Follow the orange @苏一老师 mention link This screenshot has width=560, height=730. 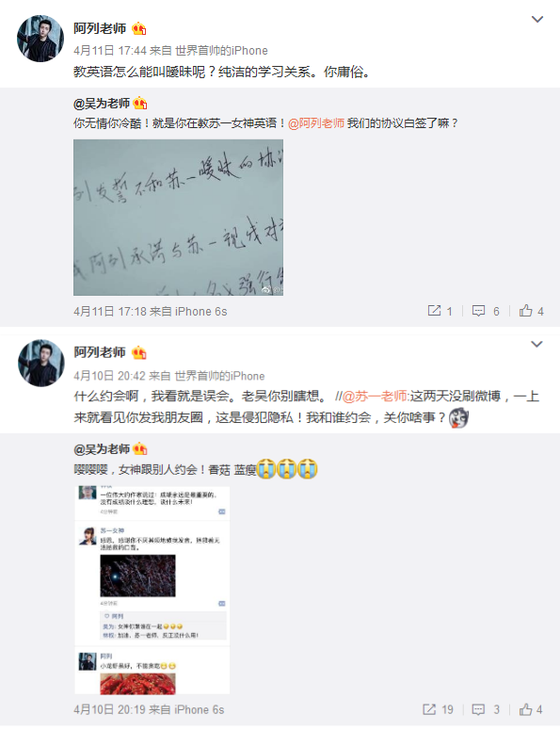point(375,397)
